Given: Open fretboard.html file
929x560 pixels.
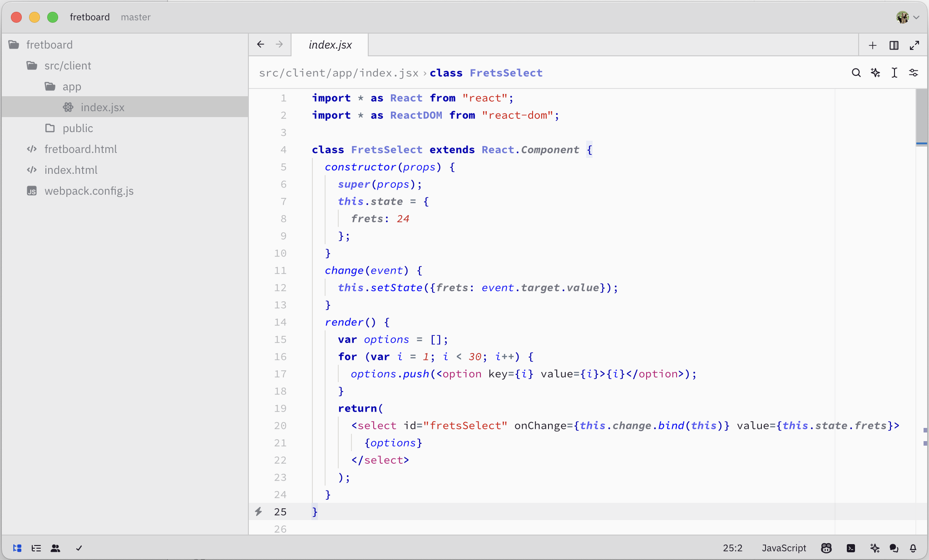Looking at the screenshot, I should [125, 149].
